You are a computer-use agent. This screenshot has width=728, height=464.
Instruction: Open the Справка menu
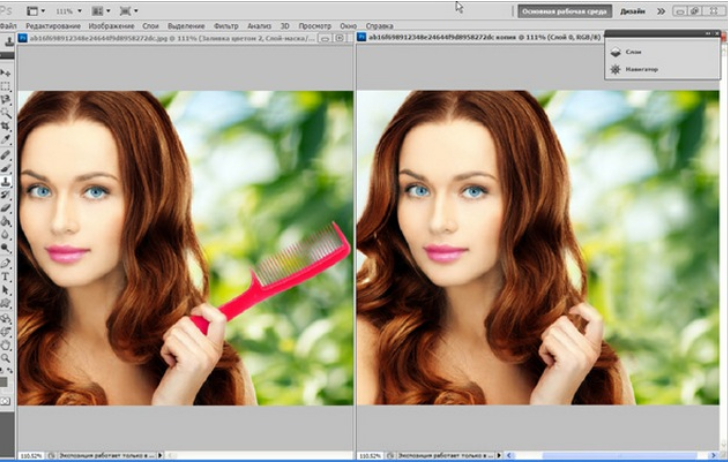point(379,26)
